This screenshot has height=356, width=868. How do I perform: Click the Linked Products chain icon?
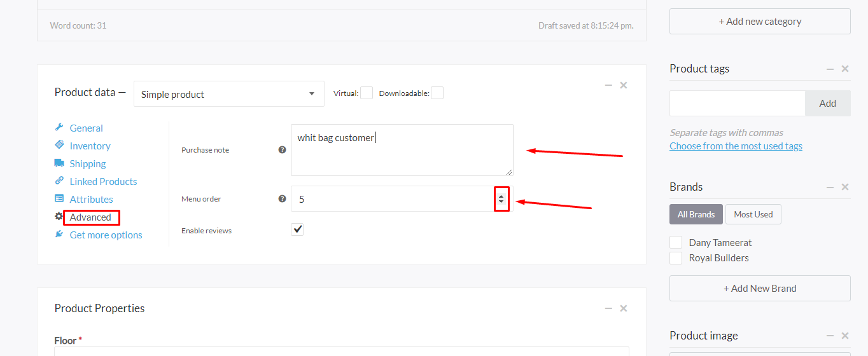(x=59, y=181)
